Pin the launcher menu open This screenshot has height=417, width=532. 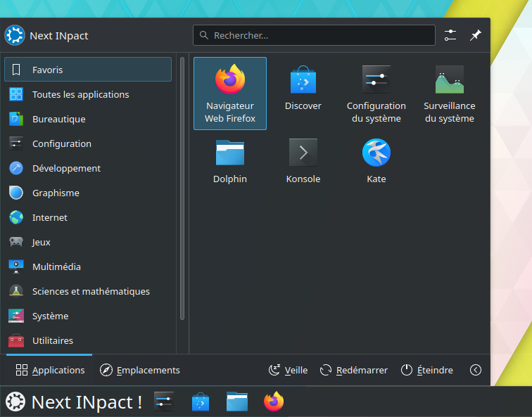tap(475, 35)
